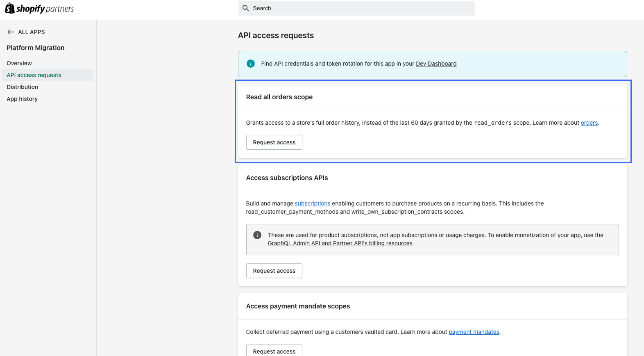Screen dimensions: 644x356
Task: Click the teal info icon in banner
Action: pos(251,64)
